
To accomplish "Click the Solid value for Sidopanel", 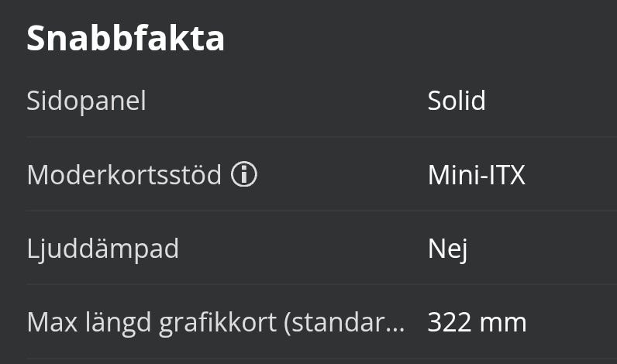I will click(x=457, y=101).
